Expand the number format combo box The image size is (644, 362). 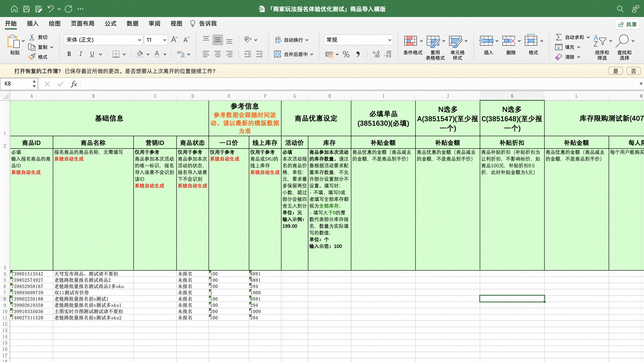click(x=389, y=40)
